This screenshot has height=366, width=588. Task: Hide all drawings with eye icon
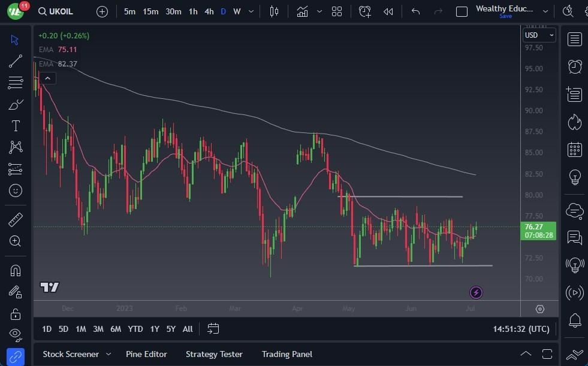point(16,334)
